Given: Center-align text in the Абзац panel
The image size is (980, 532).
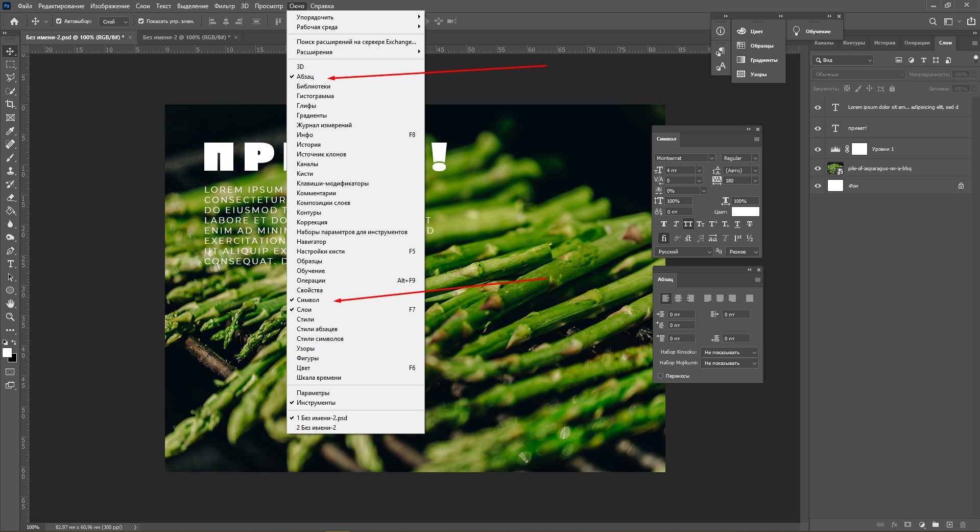Looking at the screenshot, I should [x=678, y=298].
